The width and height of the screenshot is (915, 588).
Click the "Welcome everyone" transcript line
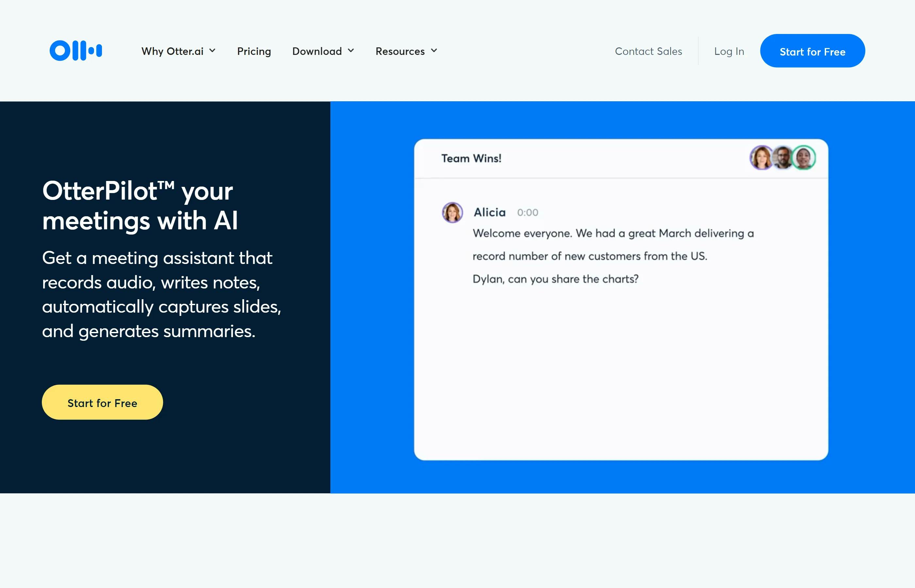click(613, 233)
